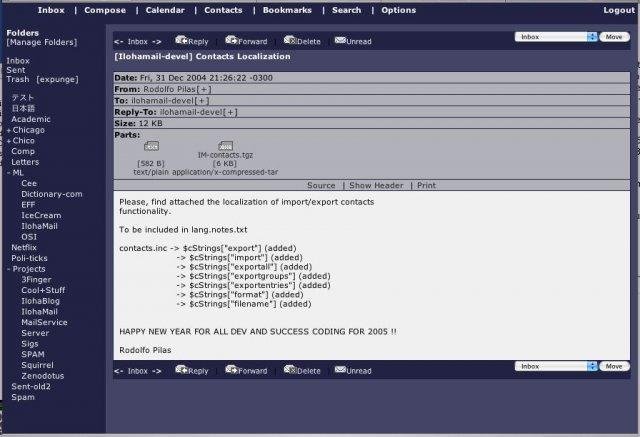
Task: Click Show Header link
Action: click(376, 185)
